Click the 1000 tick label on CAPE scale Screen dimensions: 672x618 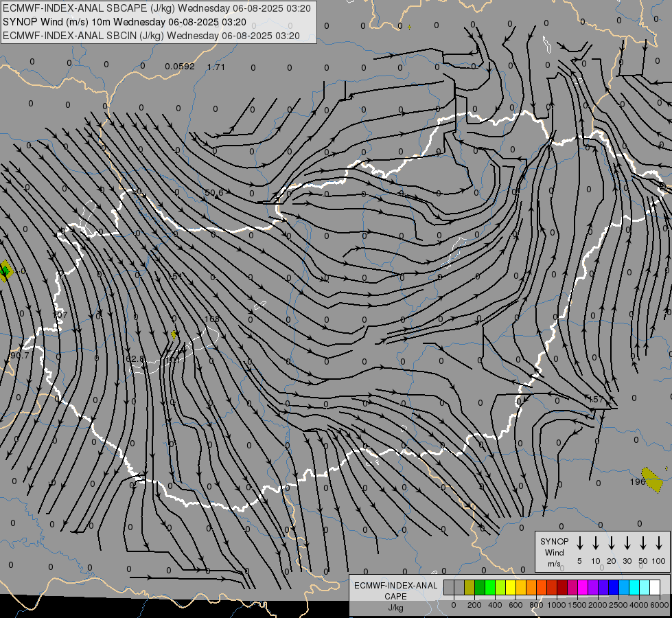coord(557,605)
